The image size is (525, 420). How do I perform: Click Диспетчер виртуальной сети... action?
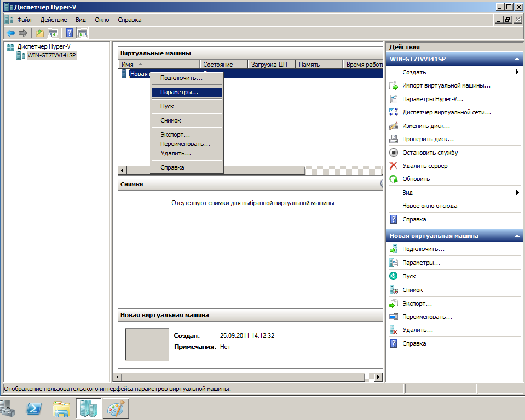coord(446,112)
